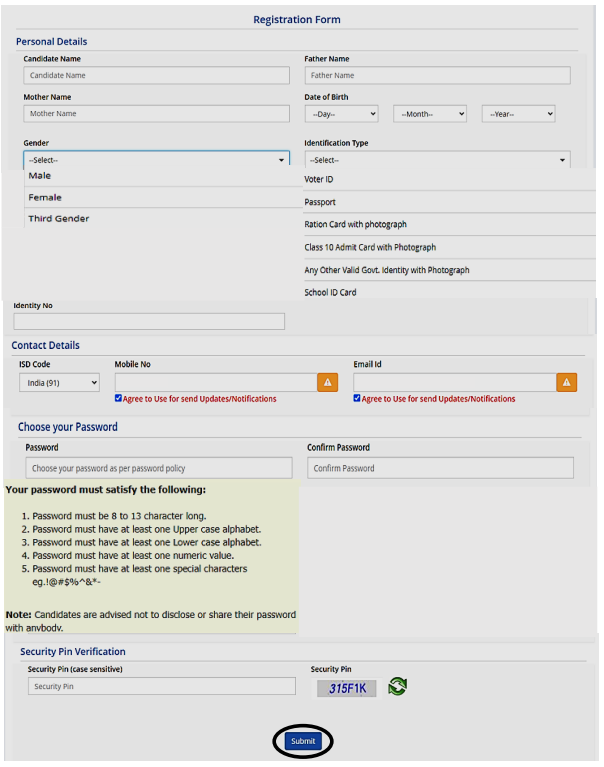Select Third Gender option
The width and height of the screenshot is (604, 767).
point(59,218)
